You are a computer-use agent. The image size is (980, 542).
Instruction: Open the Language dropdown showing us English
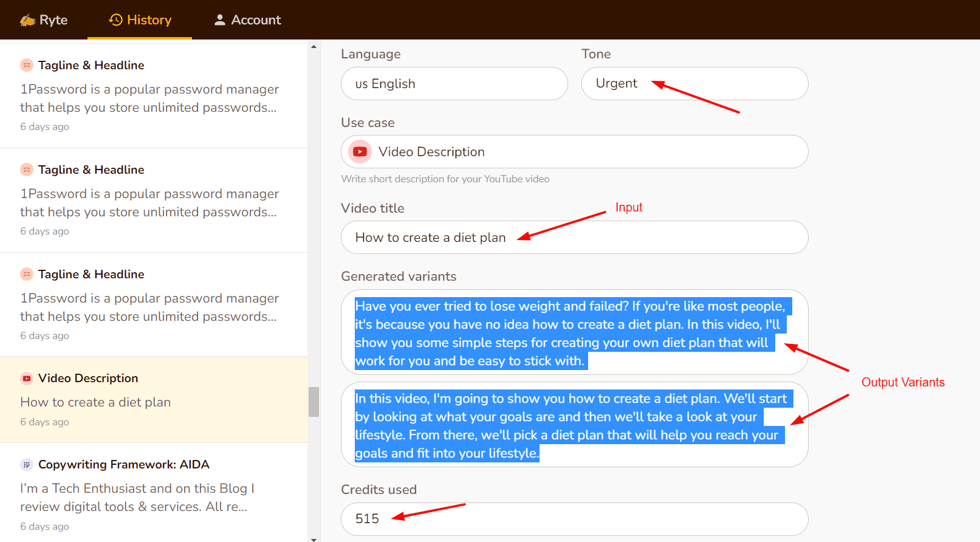454,84
